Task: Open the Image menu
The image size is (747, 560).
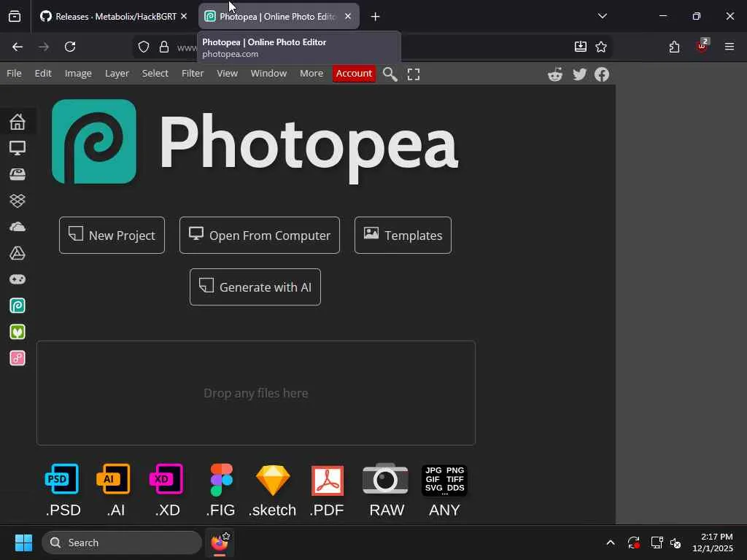Action: (x=78, y=74)
